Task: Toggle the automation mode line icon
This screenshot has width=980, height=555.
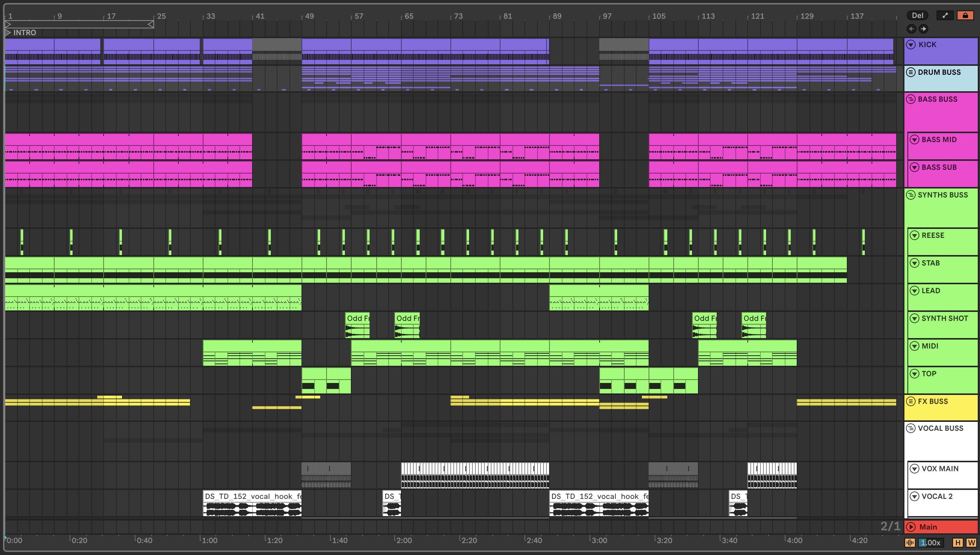Action: pos(945,16)
